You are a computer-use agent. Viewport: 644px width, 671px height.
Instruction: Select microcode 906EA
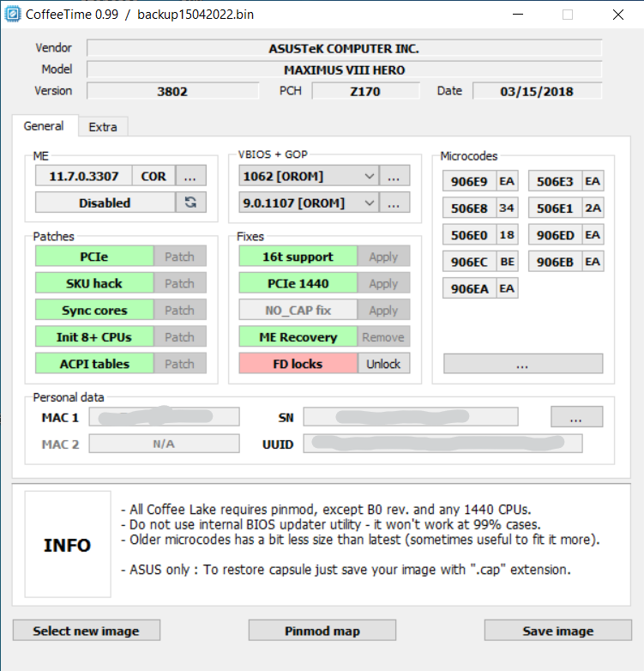pos(469,288)
